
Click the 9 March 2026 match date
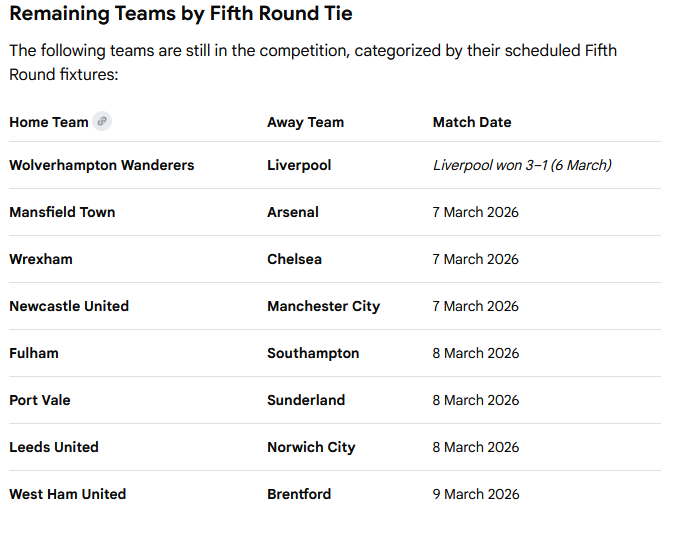tap(475, 494)
